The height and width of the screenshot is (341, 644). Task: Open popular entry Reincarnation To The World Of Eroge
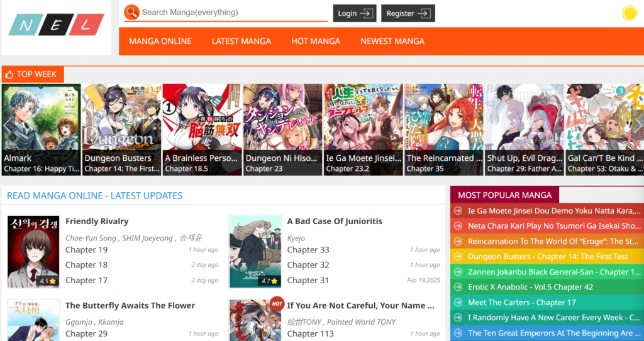click(554, 242)
